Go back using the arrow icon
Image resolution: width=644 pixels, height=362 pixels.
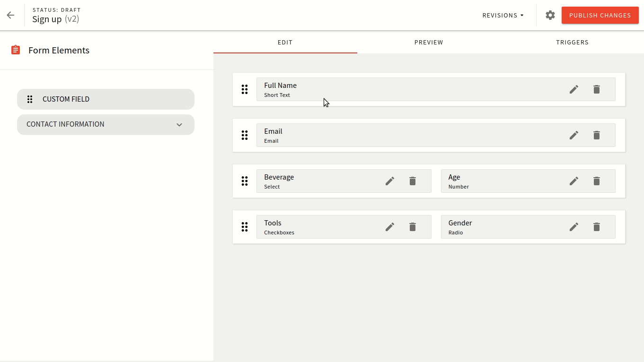click(x=10, y=15)
